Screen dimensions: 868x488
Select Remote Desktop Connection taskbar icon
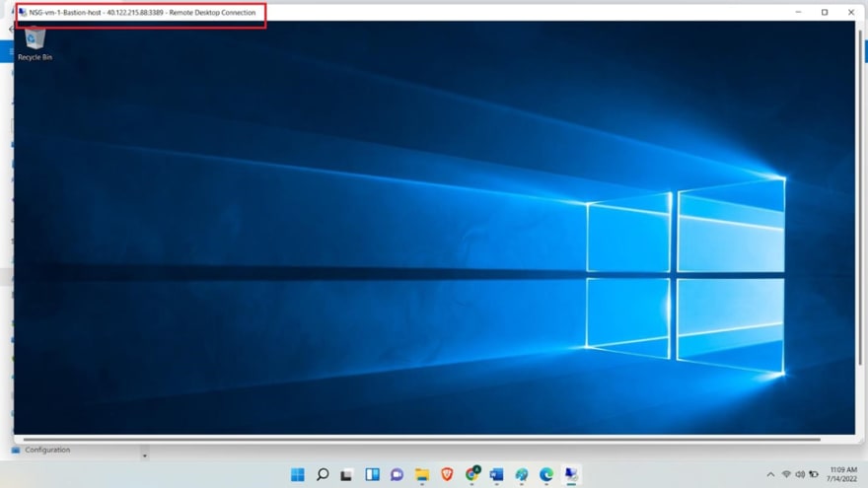click(x=571, y=474)
